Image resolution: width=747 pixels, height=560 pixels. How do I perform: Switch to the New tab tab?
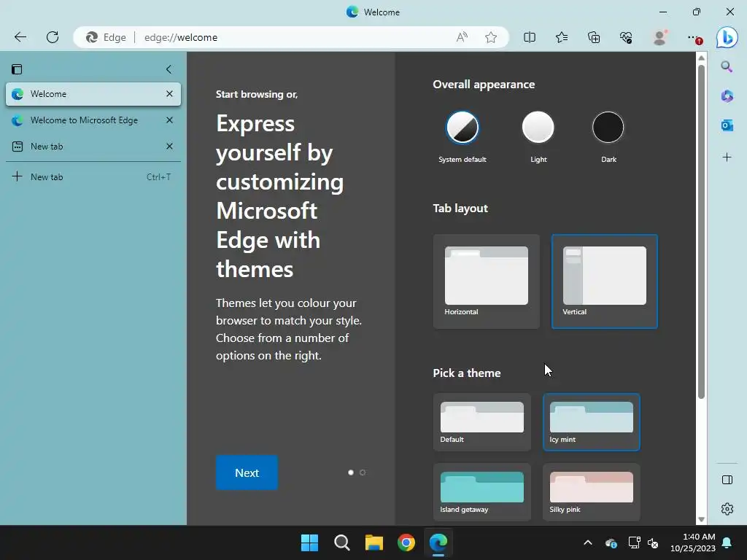coord(93,146)
